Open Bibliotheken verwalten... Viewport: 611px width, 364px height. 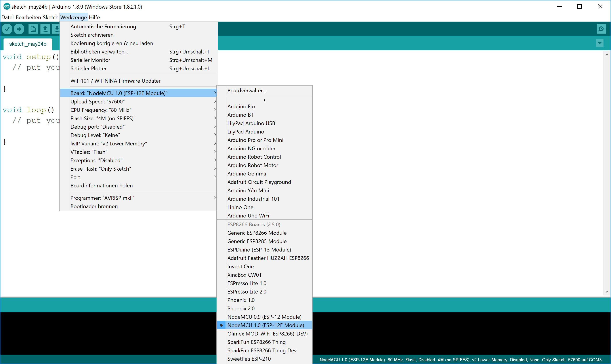(139, 51)
